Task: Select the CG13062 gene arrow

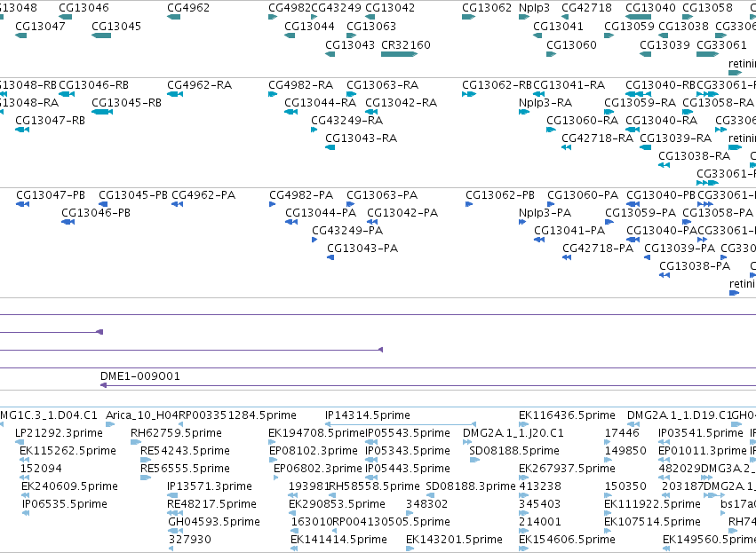Action: pos(469,17)
